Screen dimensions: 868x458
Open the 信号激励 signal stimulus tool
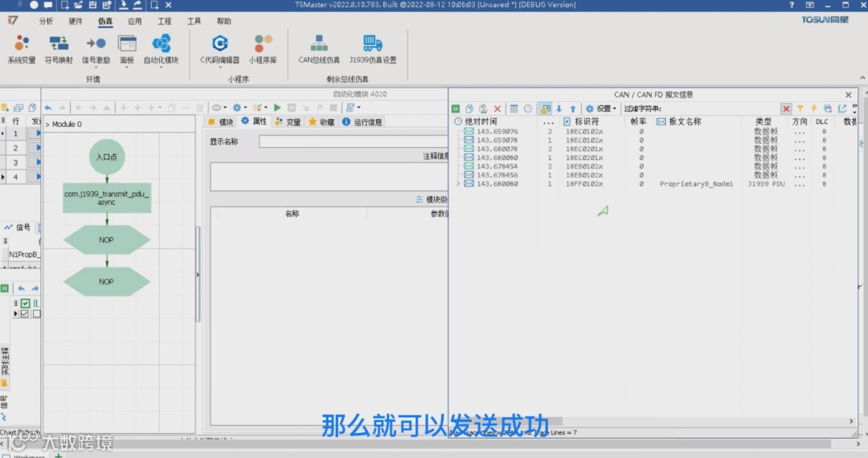coord(96,49)
